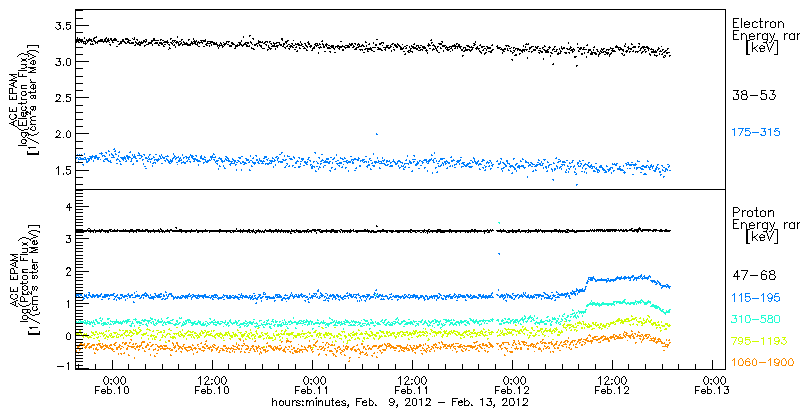Image resolution: width=800 pixels, height=410 pixels.
Task: Click the black 47-68 proton legend label
Action: [754, 276]
